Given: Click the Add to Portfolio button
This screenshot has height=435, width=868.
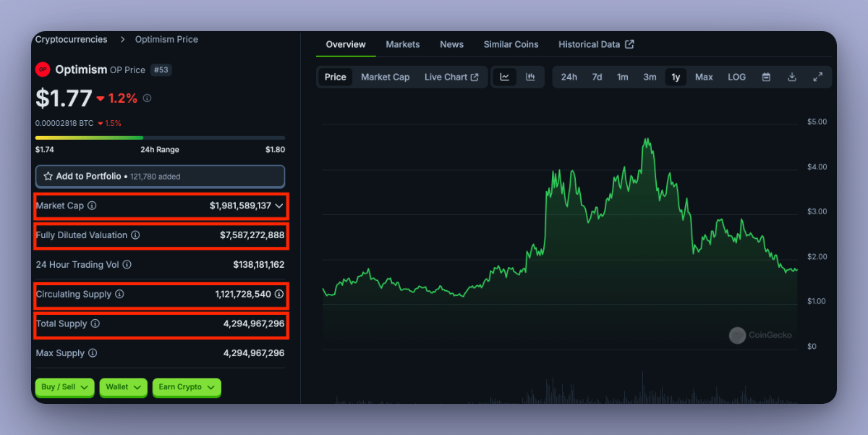Looking at the screenshot, I should (x=160, y=177).
